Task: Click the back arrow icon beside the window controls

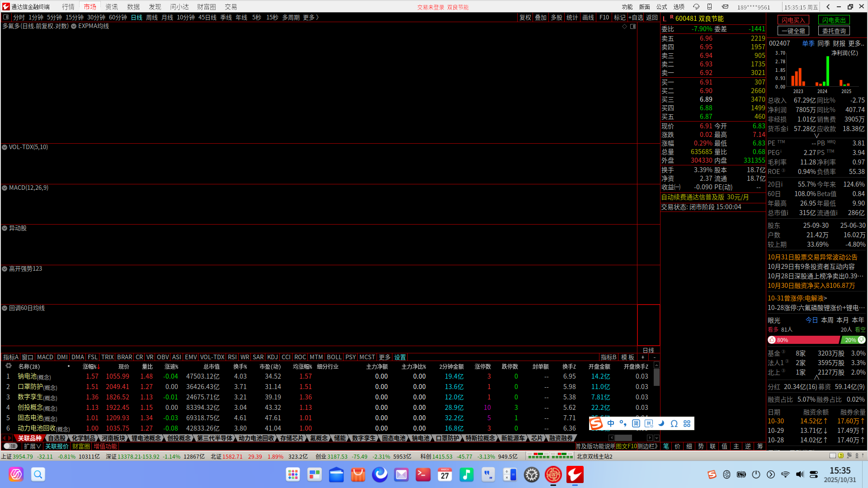Action: [828, 7]
